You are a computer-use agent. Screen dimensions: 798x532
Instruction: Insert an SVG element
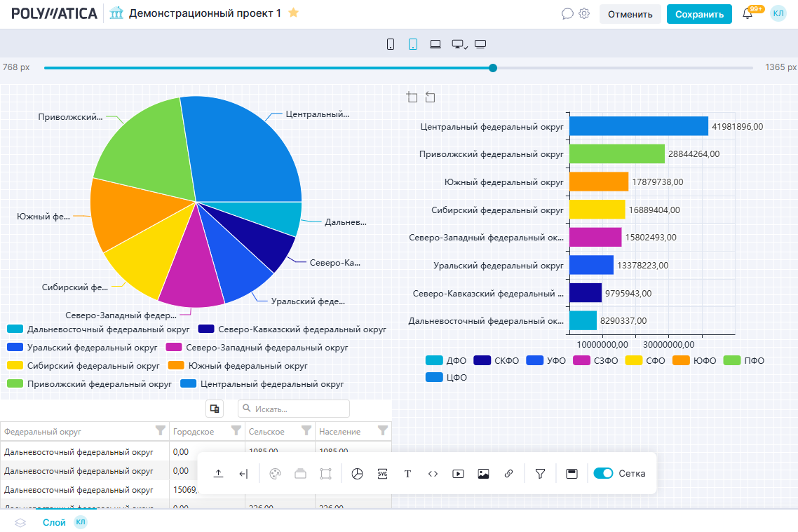tap(382, 474)
